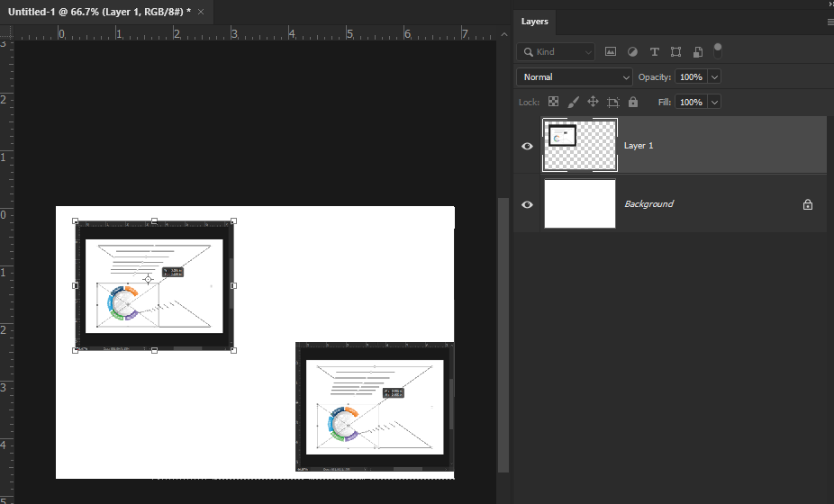
Task: Filter layers by pixel layers icon
Action: pyautogui.click(x=611, y=52)
